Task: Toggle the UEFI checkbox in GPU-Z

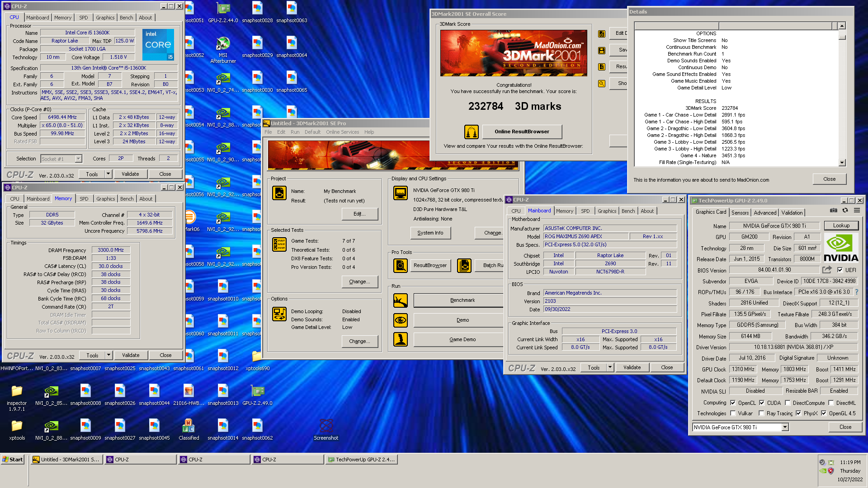Action: (x=840, y=270)
